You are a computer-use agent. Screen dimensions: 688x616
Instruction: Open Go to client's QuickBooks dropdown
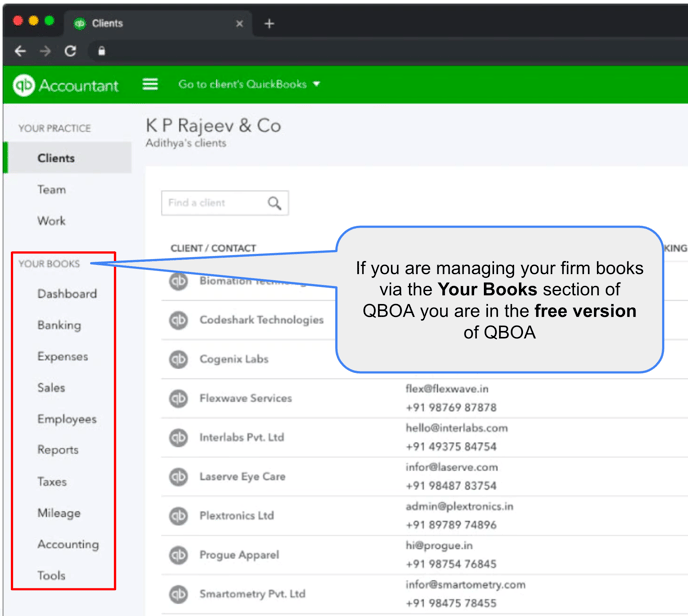click(249, 84)
